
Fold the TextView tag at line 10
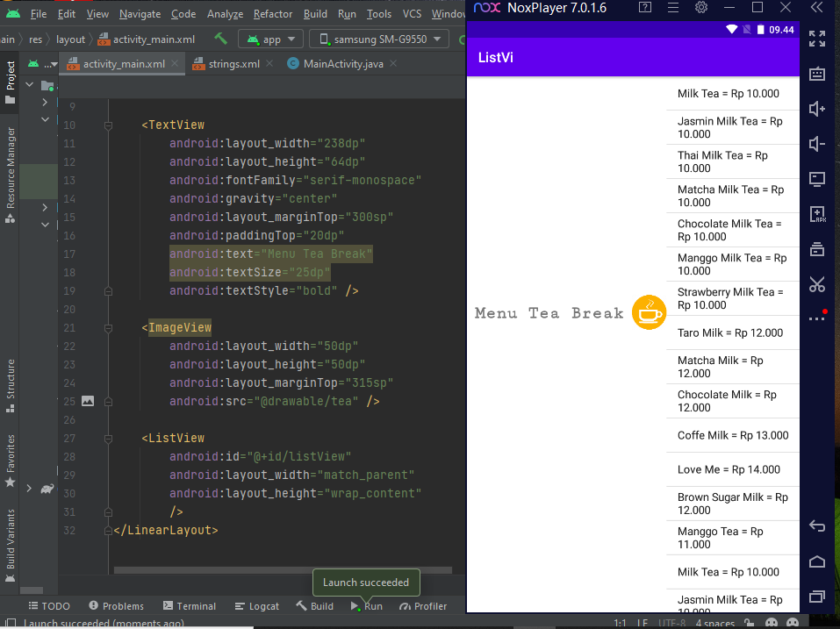click(108, 125)
